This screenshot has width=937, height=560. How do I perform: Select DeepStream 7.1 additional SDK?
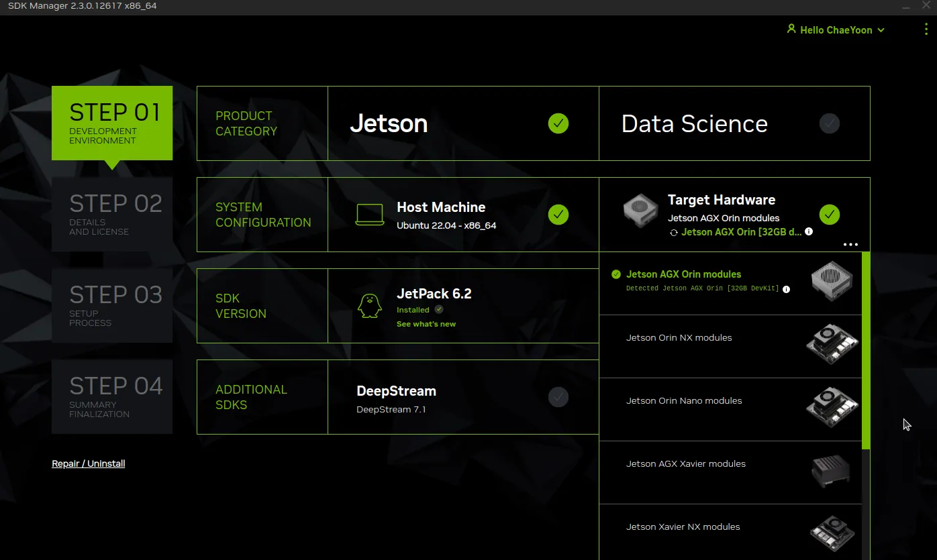pyautogui.click(x=463, y=397)
